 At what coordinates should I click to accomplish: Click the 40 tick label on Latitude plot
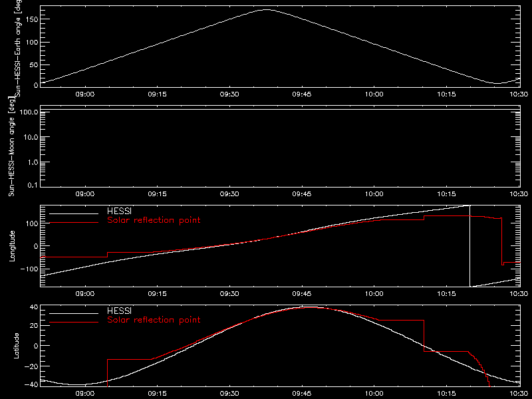(34, 307)
